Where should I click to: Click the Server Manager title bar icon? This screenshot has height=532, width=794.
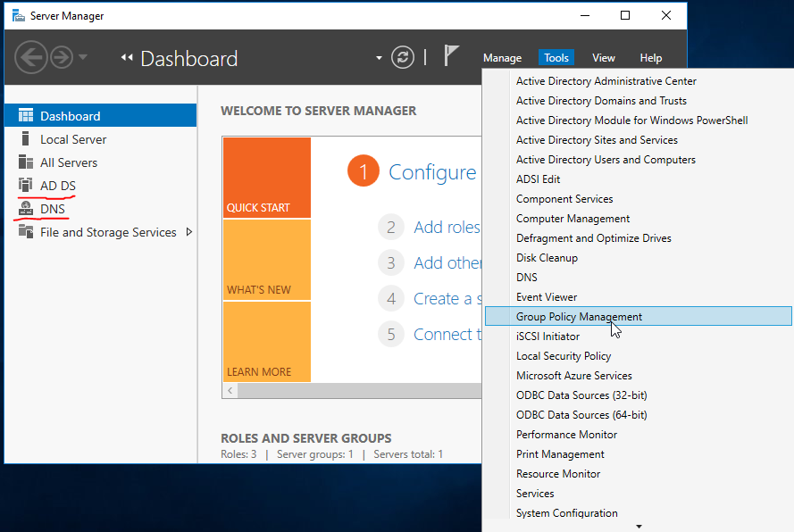coord(19,16)
